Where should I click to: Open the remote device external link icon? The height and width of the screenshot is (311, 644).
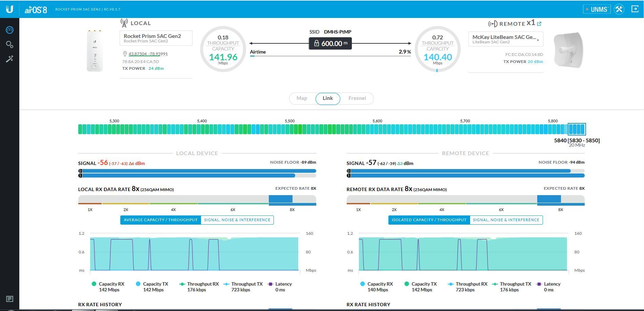coord(539,24)
